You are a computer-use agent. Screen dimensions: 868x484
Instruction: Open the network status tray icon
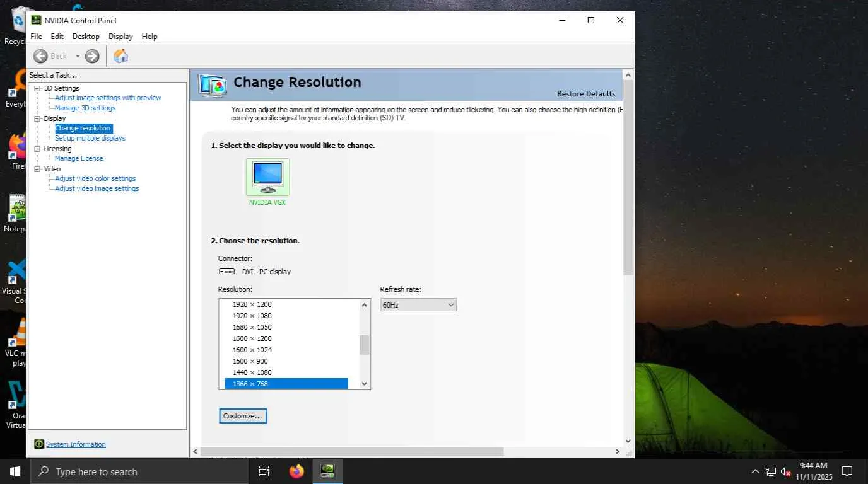(770, 471)
